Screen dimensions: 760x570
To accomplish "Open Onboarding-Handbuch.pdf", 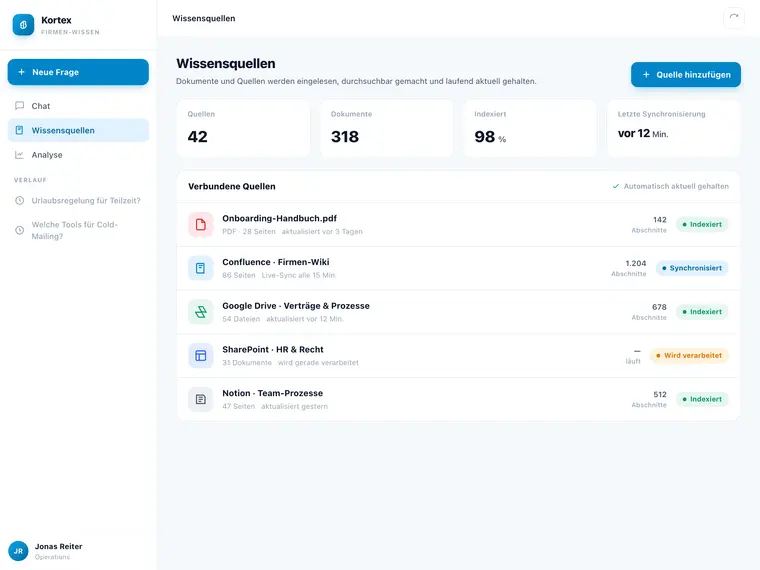I will pyautogui.click(x=279, y=219).
